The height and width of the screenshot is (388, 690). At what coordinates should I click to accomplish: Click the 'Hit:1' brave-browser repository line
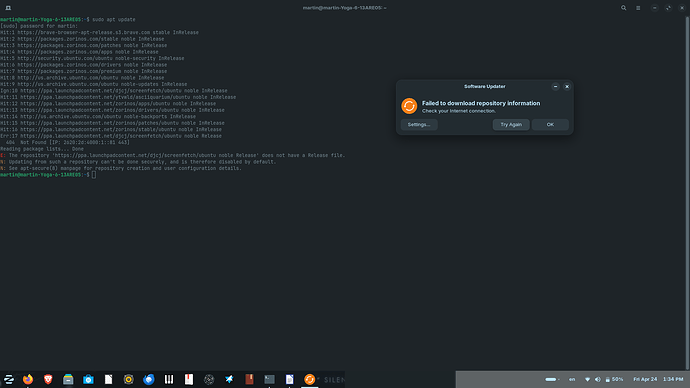[x=99, y=33]
